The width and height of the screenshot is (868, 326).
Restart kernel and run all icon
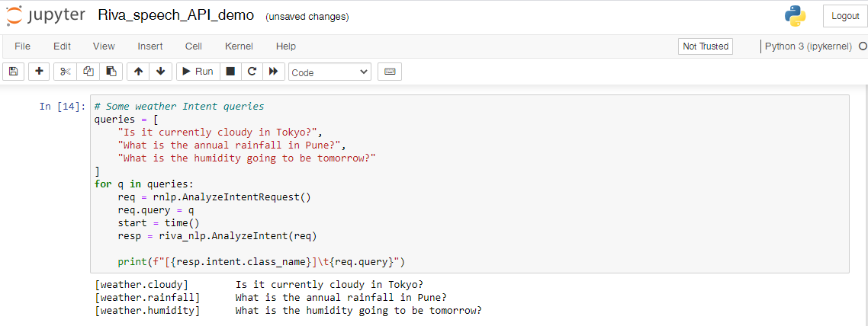273,72
